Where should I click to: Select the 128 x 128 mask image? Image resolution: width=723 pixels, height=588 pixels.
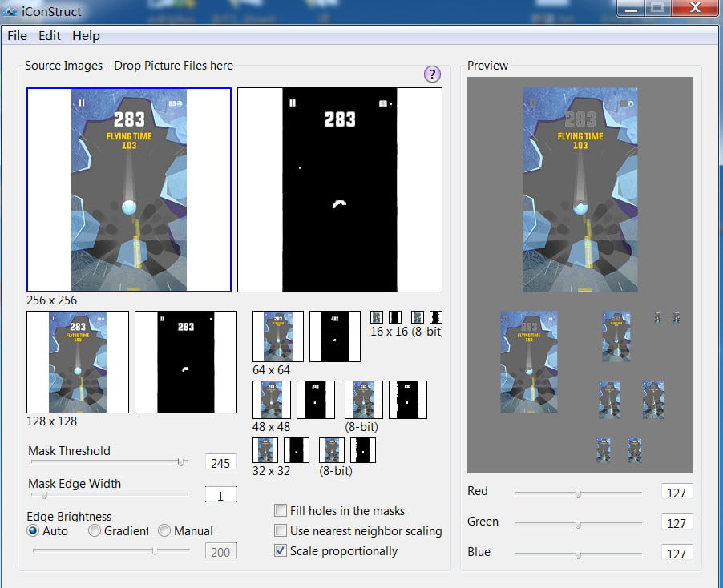pos(186,362)
